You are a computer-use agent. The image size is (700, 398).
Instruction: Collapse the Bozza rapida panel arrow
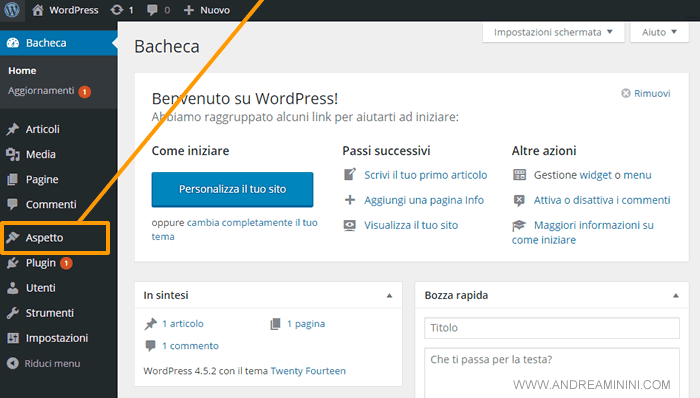click(x=676, y=295)
